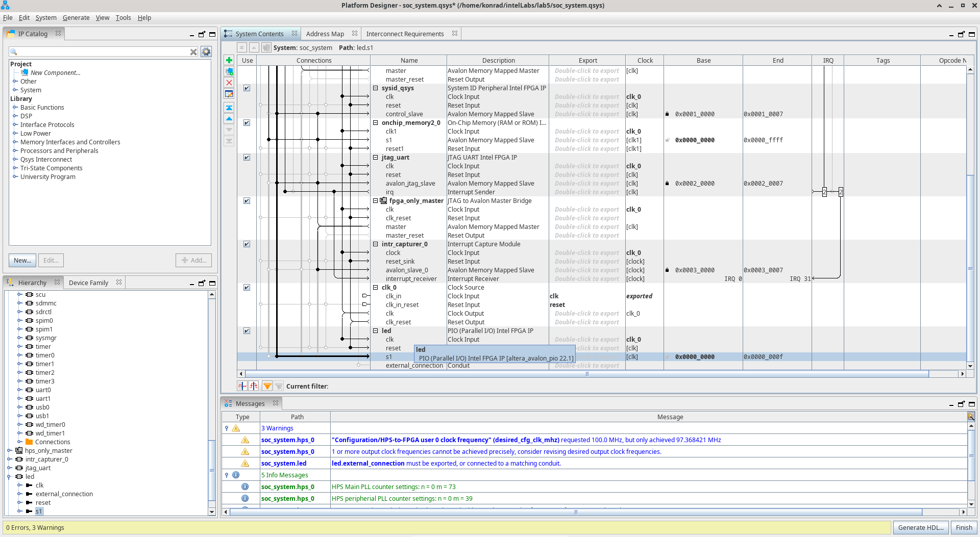Expand the hps_only_master node in Hierarchy

click(x=10, y=451)
